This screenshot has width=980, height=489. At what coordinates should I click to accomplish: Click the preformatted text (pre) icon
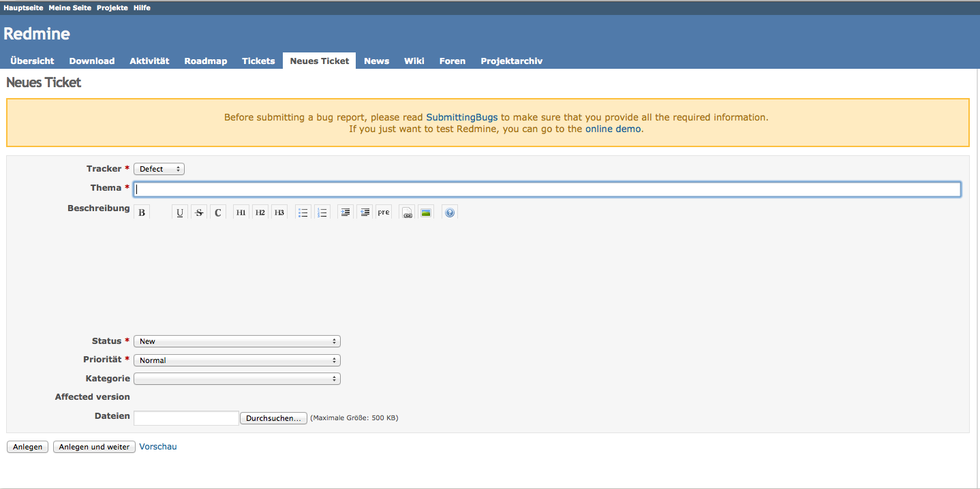click(384, 212)
